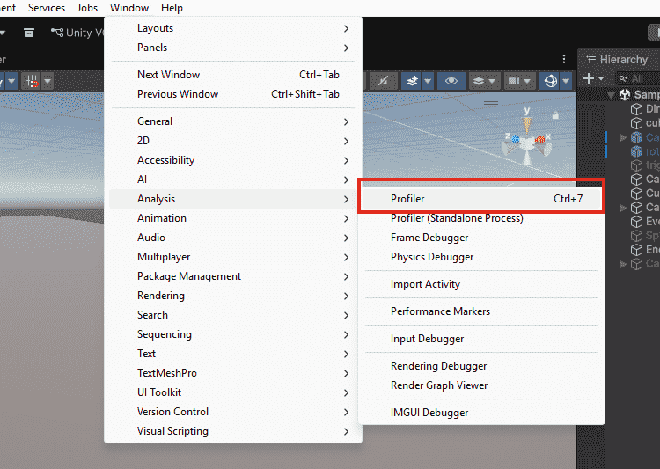Select the dimmed trig object cube icon
Image resolution: width=660 pixels, height=469 pixels.
coord(636,165)
